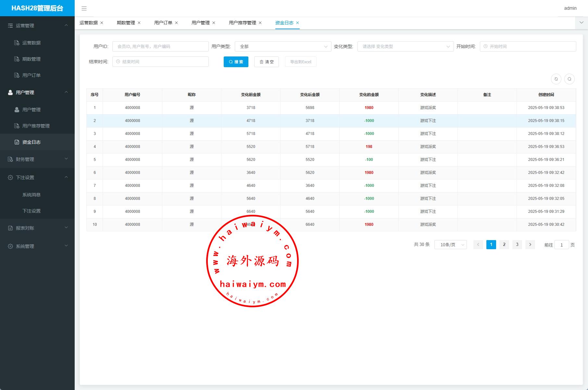Click the 清空 button
The image size is (588, 390).
(266, 62)
